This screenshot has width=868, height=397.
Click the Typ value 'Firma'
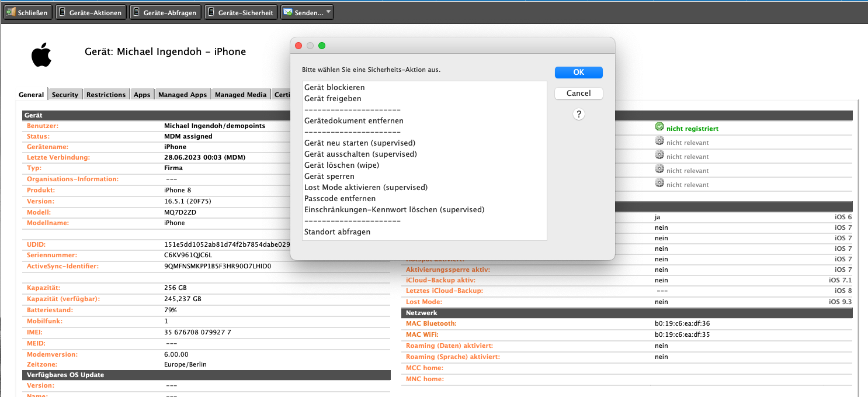coord(173,168)
